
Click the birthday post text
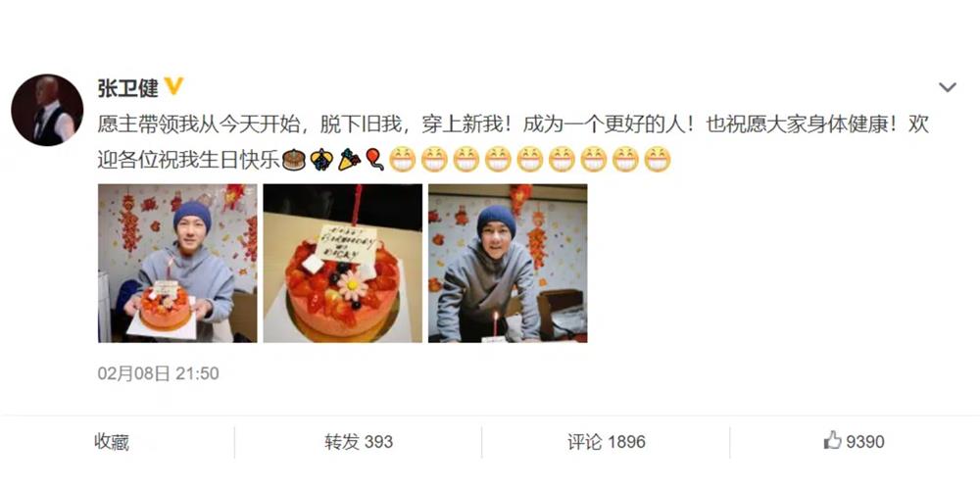[x=513, y=142]
